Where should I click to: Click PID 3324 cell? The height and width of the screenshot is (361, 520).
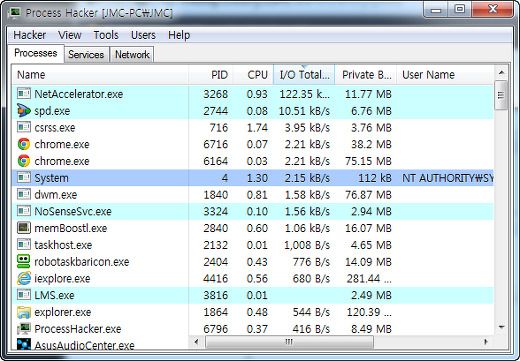[216, 211]
